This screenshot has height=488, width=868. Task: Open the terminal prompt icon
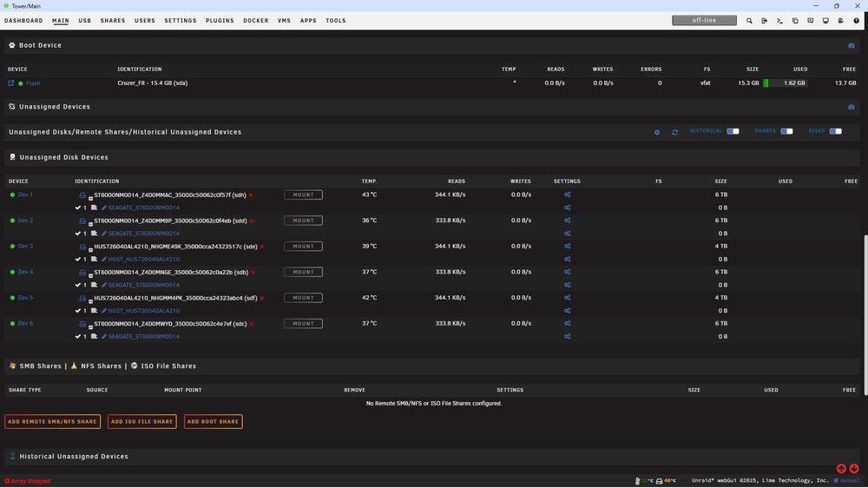pyautogui.click(x=779, y=21)
